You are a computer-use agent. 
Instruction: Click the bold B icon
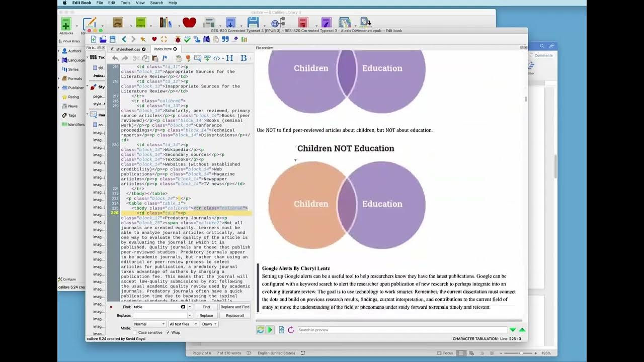[x=244, y=58]
